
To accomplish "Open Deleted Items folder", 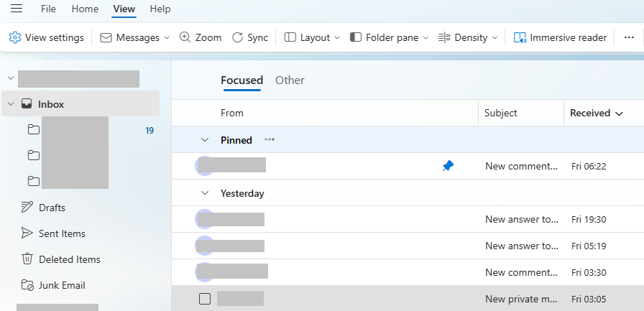I will 61,259.
